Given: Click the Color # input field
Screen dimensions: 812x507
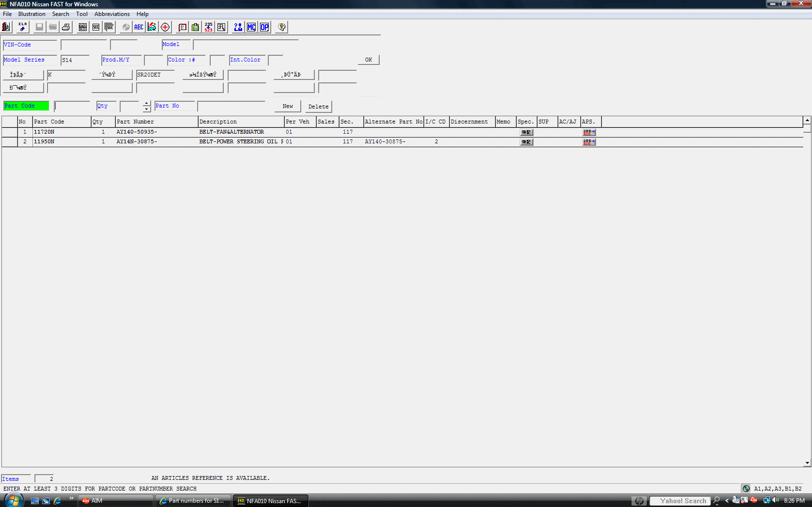Looking at the screenshot, I should coord(217,60).
